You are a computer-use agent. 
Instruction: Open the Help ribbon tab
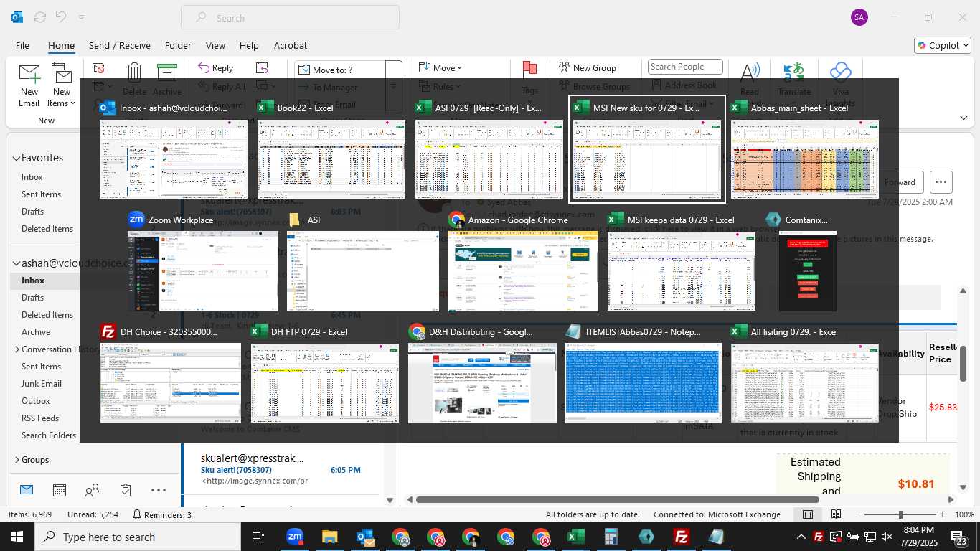click(x=249, y=45)
